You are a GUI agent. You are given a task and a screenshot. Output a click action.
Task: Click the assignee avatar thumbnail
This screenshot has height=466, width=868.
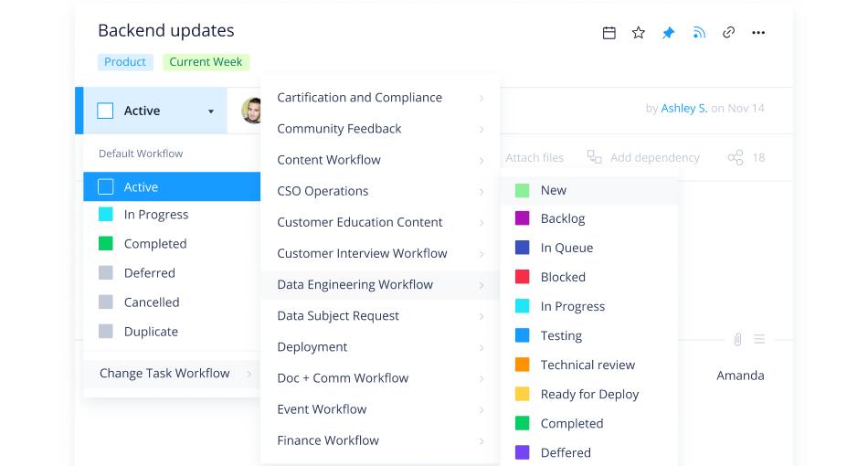point(251,111)
